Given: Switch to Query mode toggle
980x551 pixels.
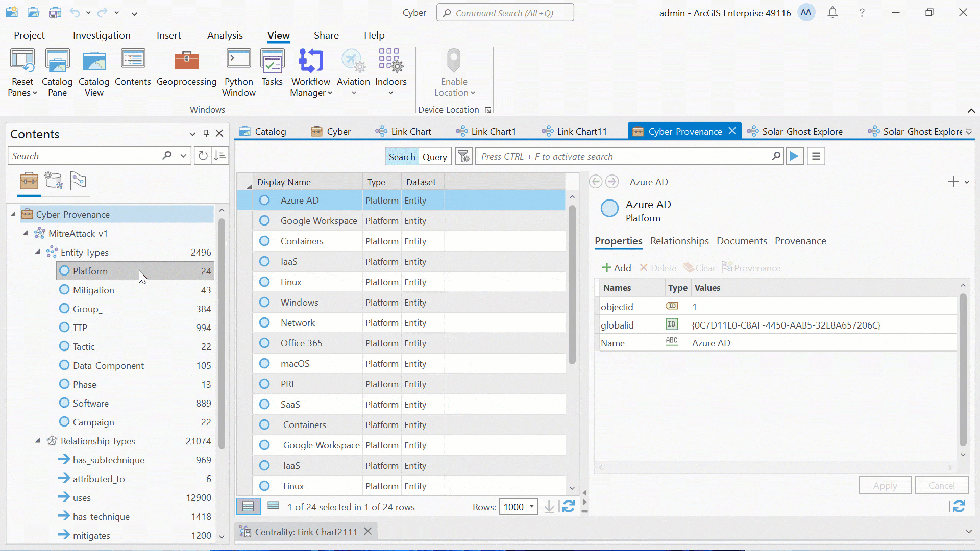Looking at the screenshot, I should 434,157.
